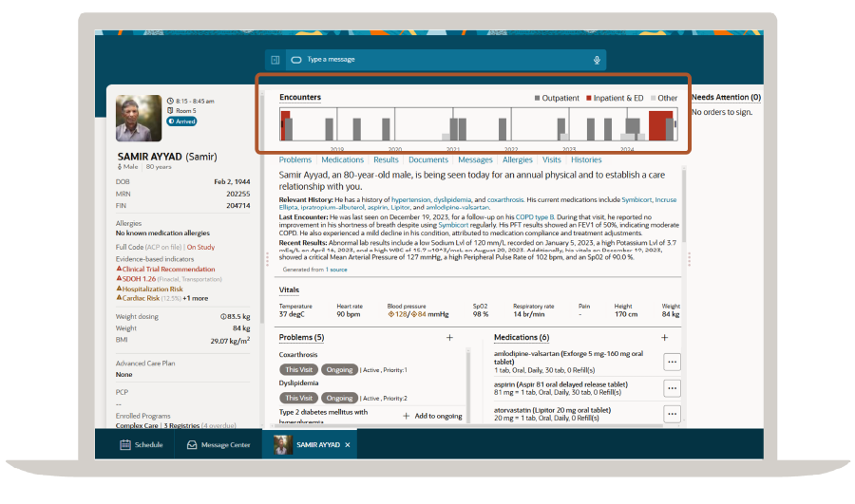Click 'Add to ongoing' for diabetes

click(x=432, y=416)
